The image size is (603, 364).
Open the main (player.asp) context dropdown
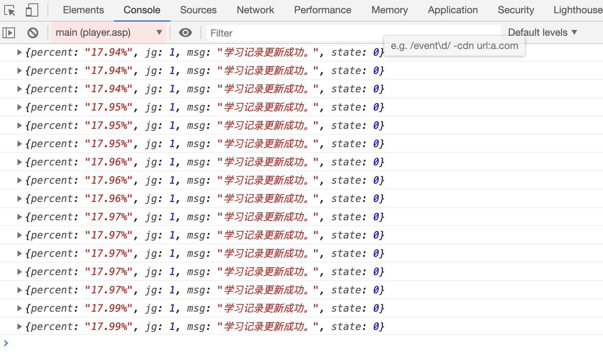(109, 32)
